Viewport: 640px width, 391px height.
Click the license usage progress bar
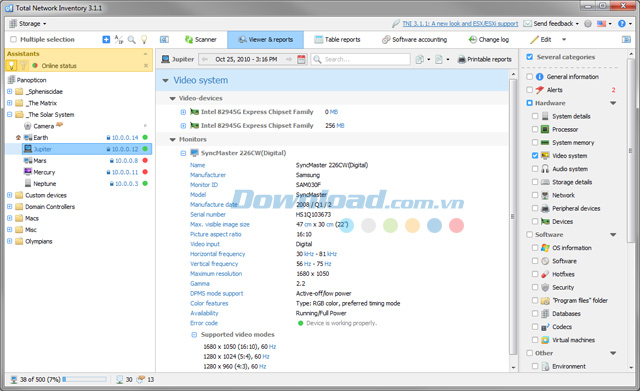tap(84, 380)
